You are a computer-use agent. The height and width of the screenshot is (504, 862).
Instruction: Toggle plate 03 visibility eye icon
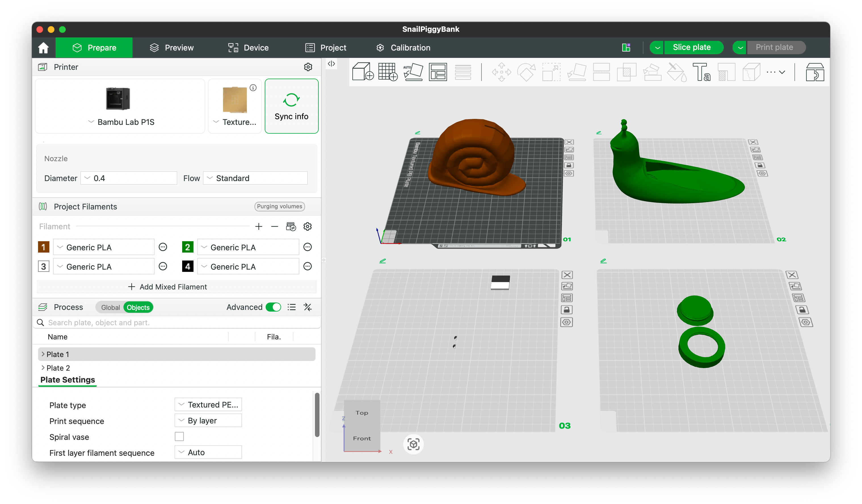(566, 322)
